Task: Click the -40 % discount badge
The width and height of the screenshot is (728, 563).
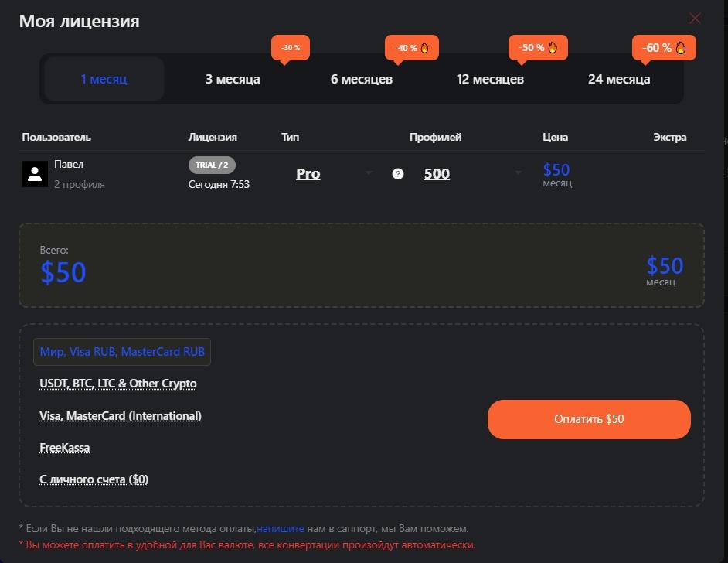Action: click(412, 47)
